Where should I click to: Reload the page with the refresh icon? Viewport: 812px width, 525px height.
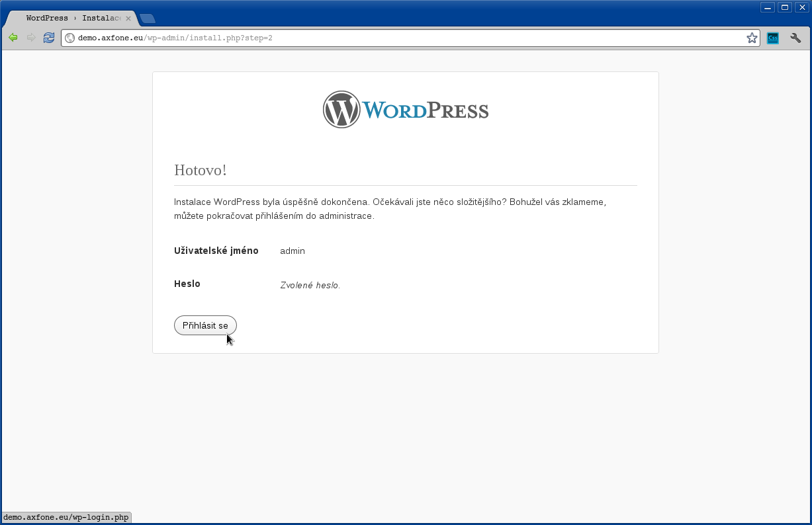(49, 38)
